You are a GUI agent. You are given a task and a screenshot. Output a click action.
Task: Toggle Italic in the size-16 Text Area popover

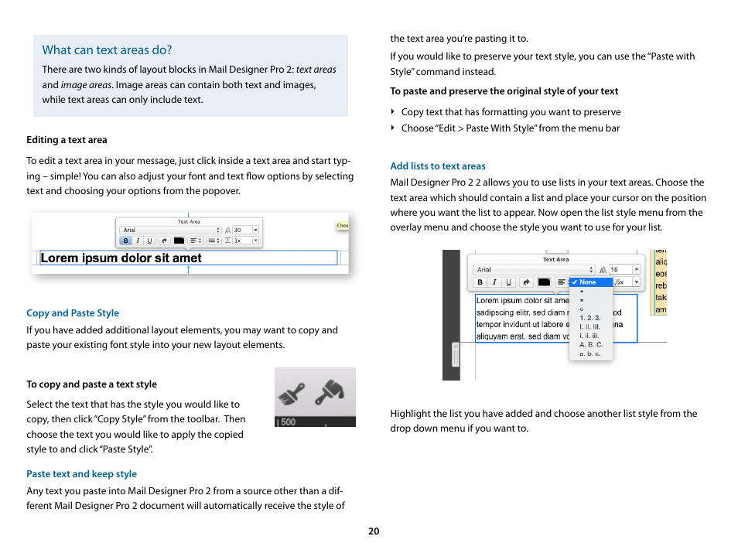(x=494, y=282)
